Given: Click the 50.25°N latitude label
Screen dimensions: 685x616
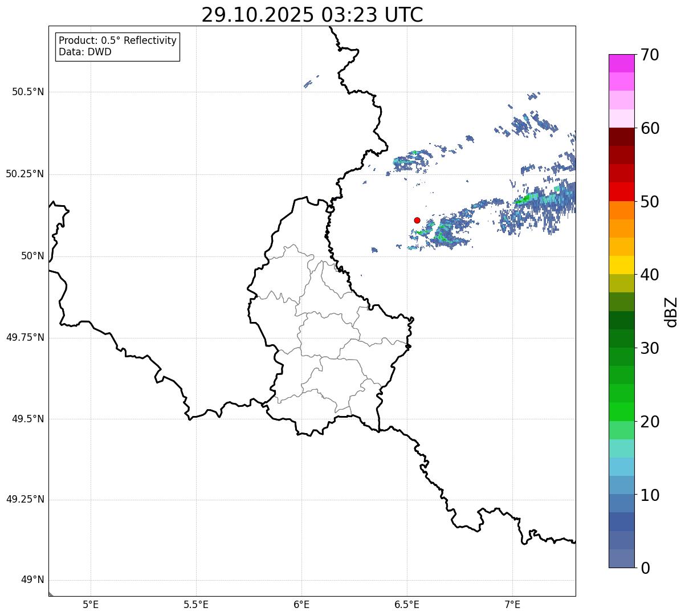Looking at the screenshot, I should click(x=25, y=174).
